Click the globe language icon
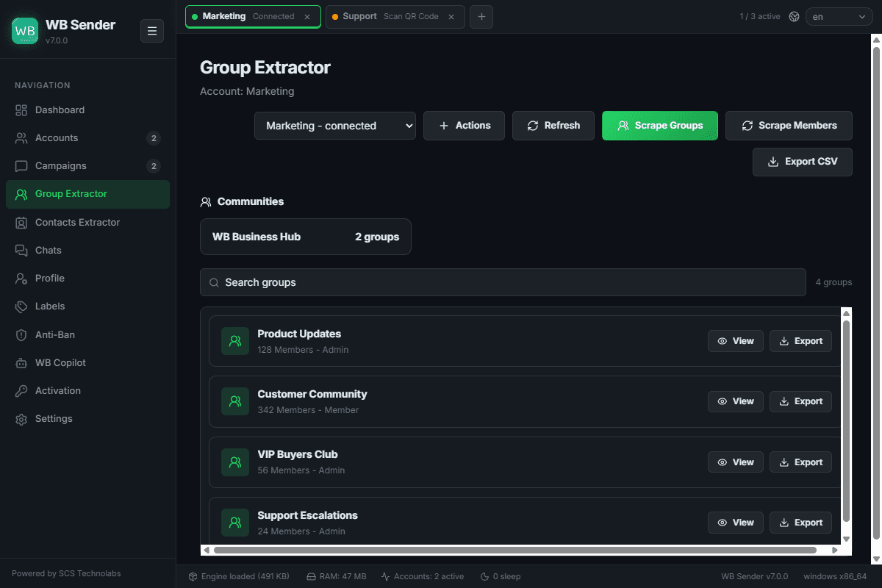Viewport: 882px width, 588px height. click(x=794, y=16)
